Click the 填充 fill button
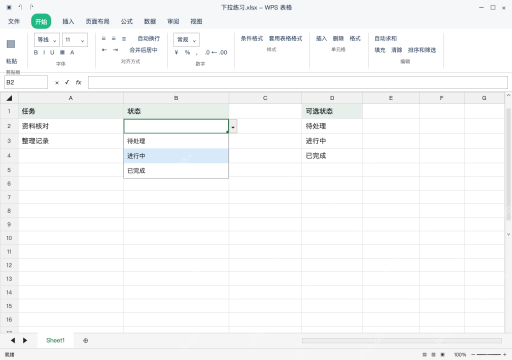 tap(380, 50)
